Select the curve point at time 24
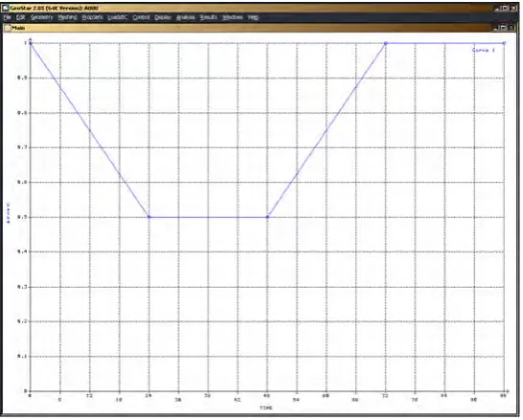The height and width of the screenshot is (420, 523). [149, 217]
